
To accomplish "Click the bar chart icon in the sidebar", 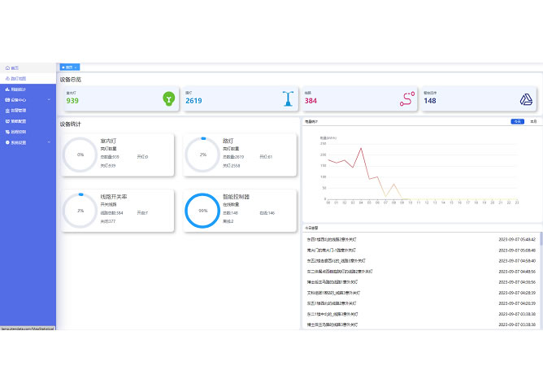I will tap(7, 89).
